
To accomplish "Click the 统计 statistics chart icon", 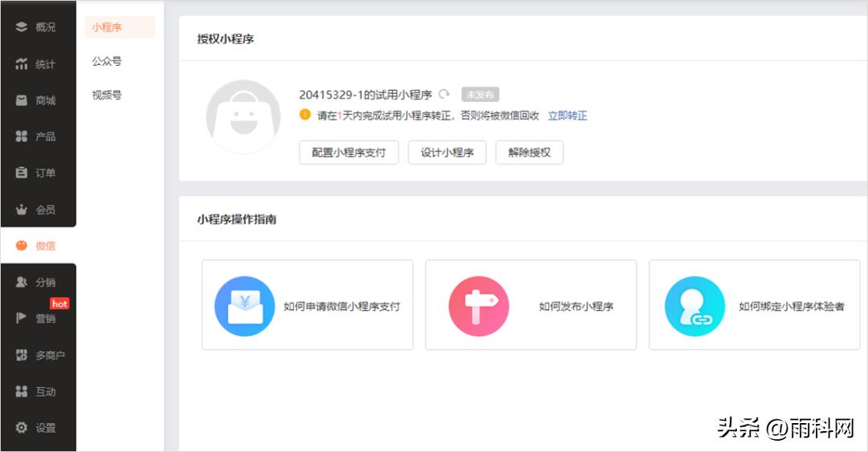I will click(x=21, y=63).
